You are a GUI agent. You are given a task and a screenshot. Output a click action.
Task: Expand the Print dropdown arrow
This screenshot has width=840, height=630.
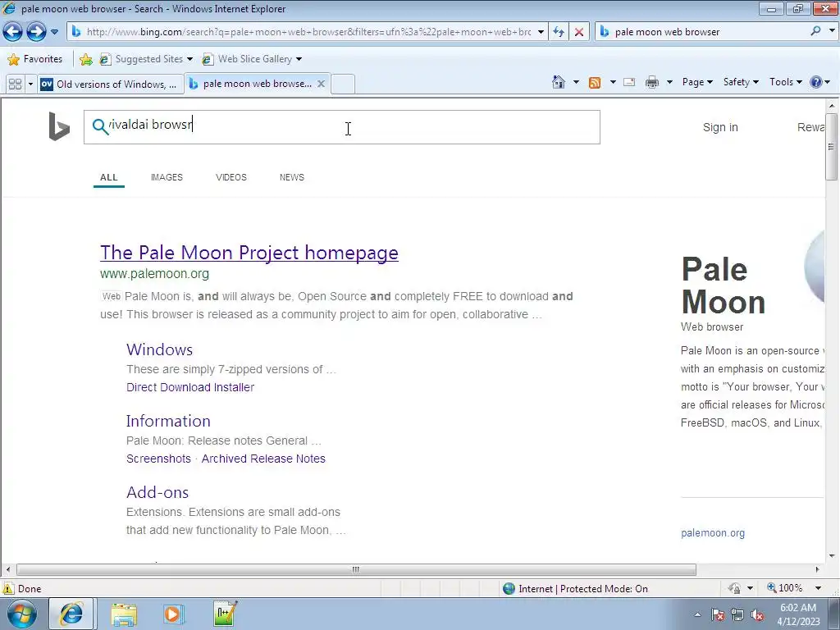coord(669,82)
